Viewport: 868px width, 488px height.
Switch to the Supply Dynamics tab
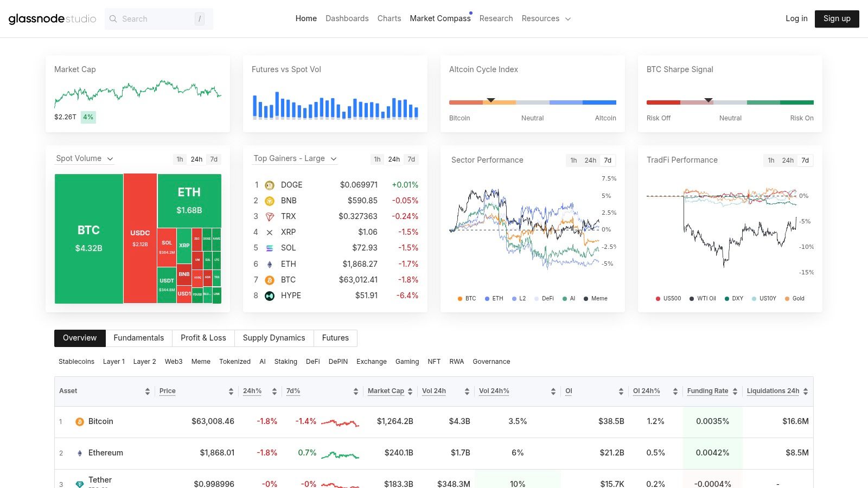[x=274, y=338]
